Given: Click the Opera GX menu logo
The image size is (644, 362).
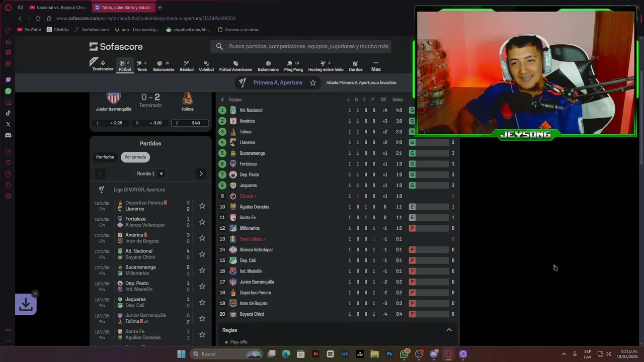Looking at the screenshot, I should (8, 8).
